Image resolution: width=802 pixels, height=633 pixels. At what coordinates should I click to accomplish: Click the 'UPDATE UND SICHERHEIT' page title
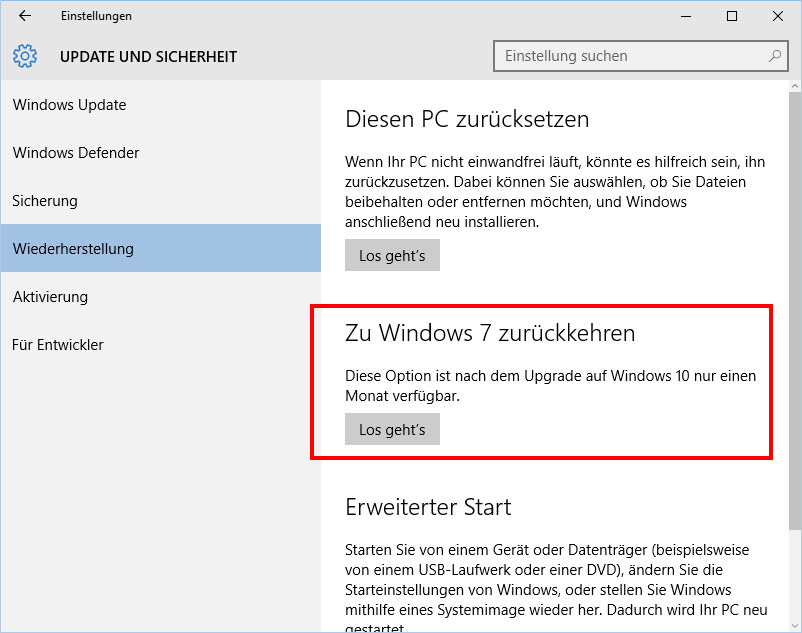pos(148,56)
